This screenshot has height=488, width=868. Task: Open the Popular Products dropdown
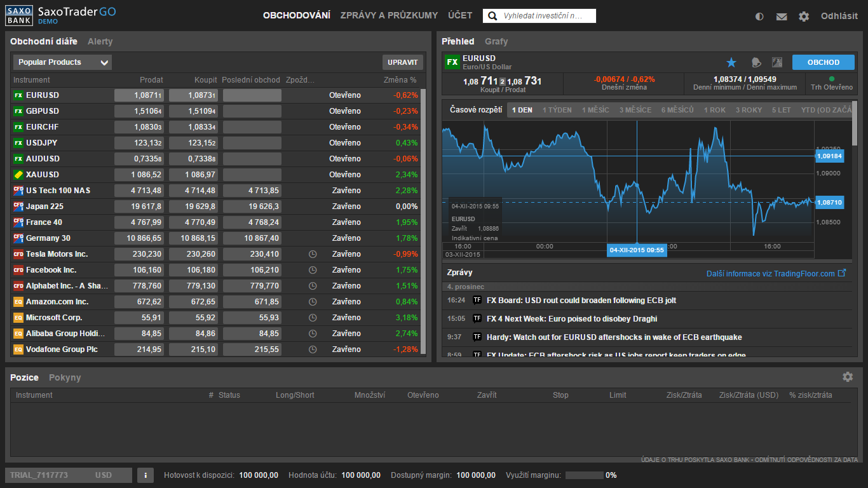(62, 62)
